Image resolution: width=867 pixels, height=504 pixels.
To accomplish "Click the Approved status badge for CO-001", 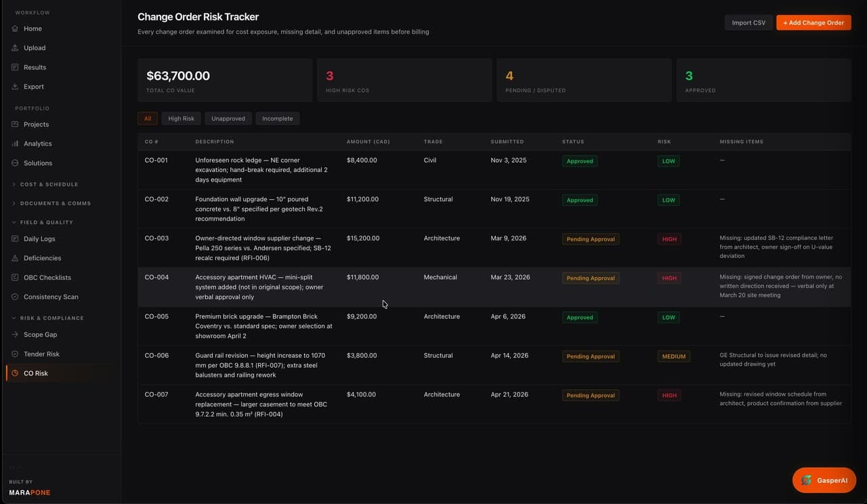I will coord(580,161).
